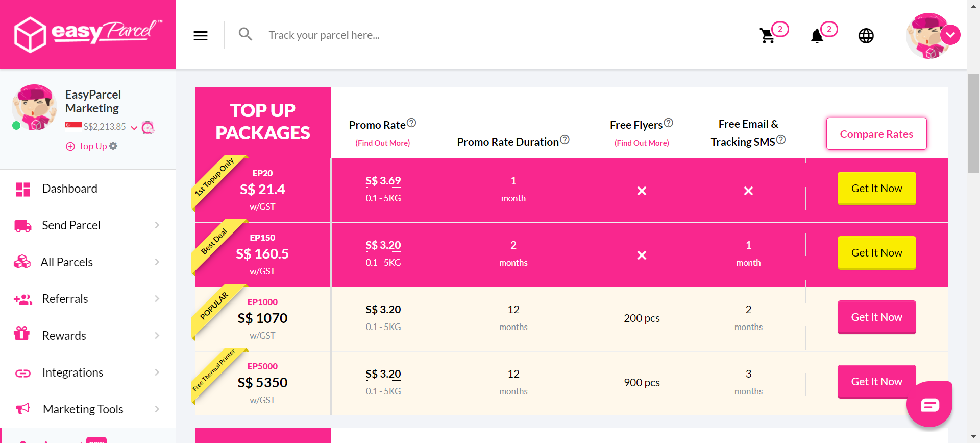
Task: Open the shopping cart
Action: click(767, 35)
